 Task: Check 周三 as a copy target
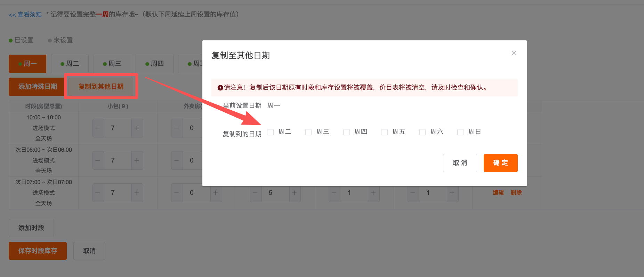[308, 132]
